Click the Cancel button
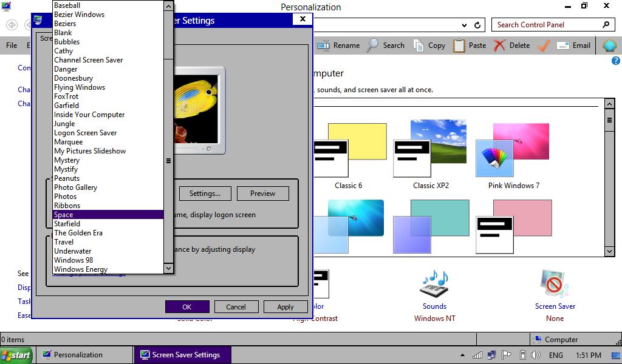This screenshot has width=622, height=364. (236, 306)
